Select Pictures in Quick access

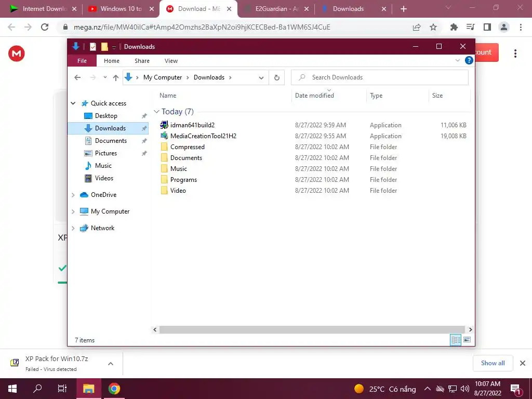pyautogui.click(x=106, y=153)
